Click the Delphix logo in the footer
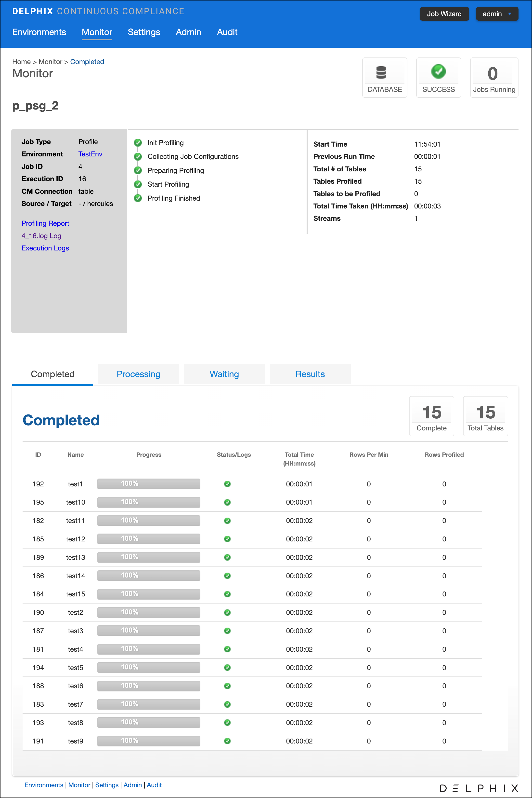This screenshot has width=532, height=798. point(479,788)
